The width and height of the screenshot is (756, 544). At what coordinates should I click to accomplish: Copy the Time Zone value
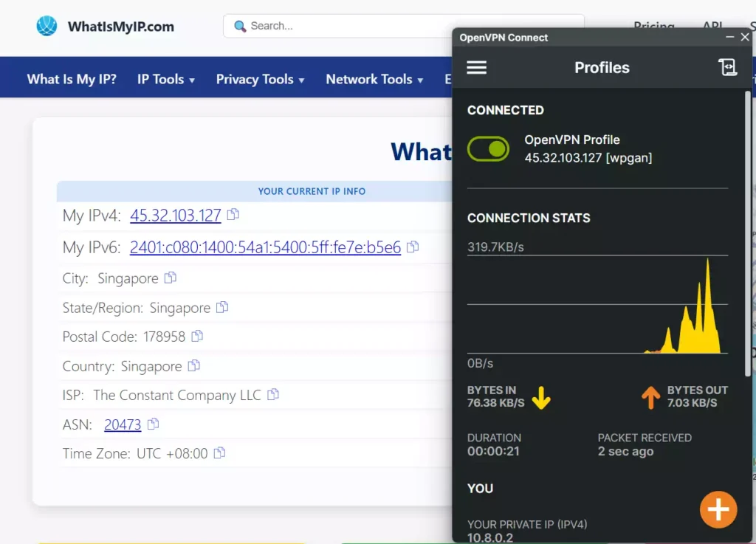219,453
